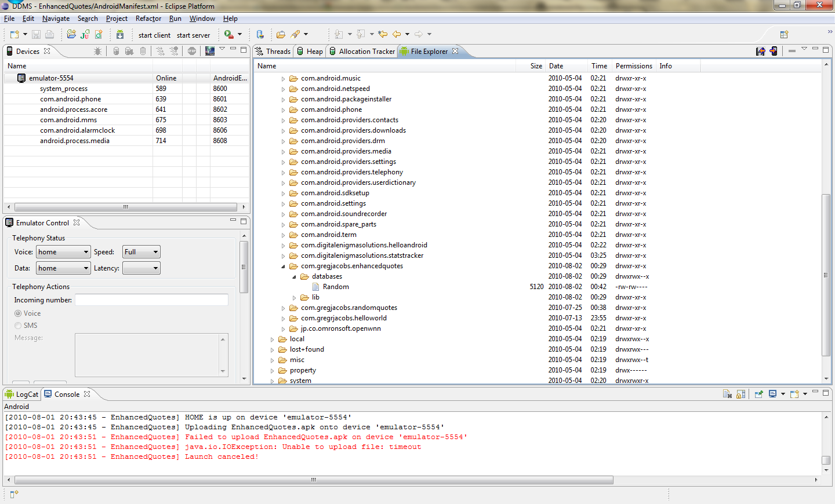The height and width of the screenshot is (504, 835).
Task: Click the new JUnit test project icon
Action: pos(85,35)
